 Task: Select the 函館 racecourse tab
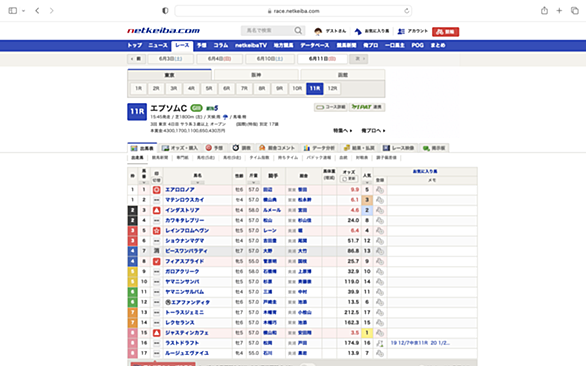pos(343,75)
